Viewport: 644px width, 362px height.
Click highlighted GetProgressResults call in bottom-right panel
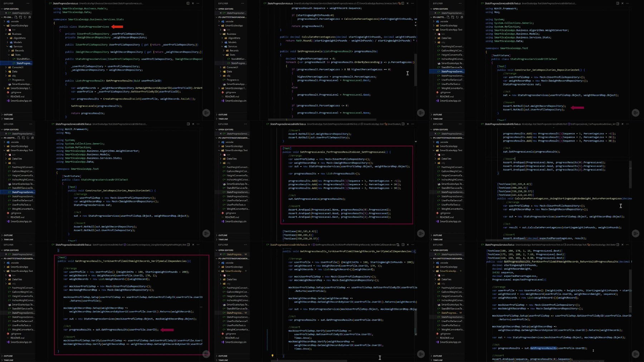coord(543,348)
